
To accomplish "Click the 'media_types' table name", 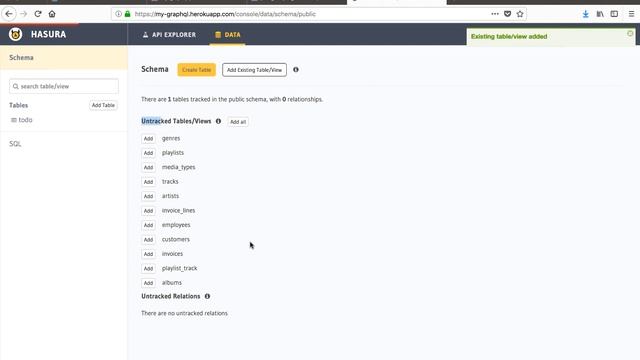I will pos(178,167).
